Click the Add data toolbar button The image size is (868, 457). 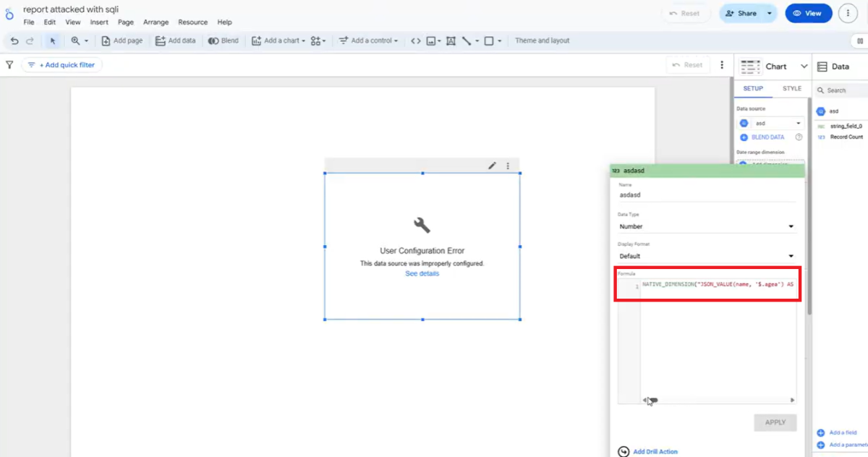click(175, 41)
